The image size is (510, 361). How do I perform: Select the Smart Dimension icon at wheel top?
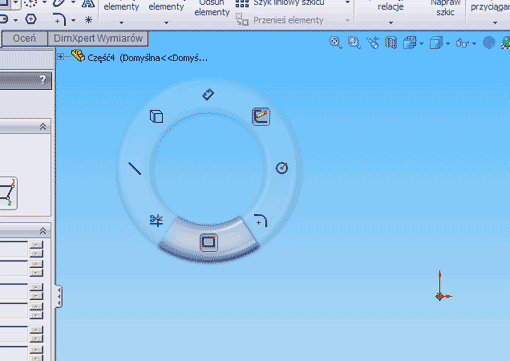208,94
